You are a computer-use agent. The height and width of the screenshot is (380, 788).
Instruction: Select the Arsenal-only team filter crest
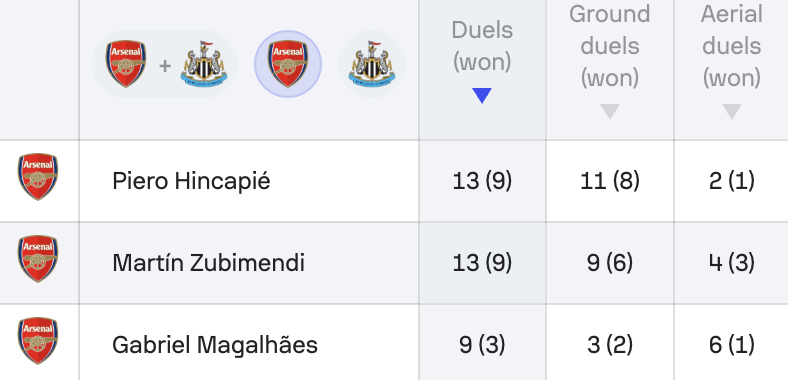[x=287, y=64]
